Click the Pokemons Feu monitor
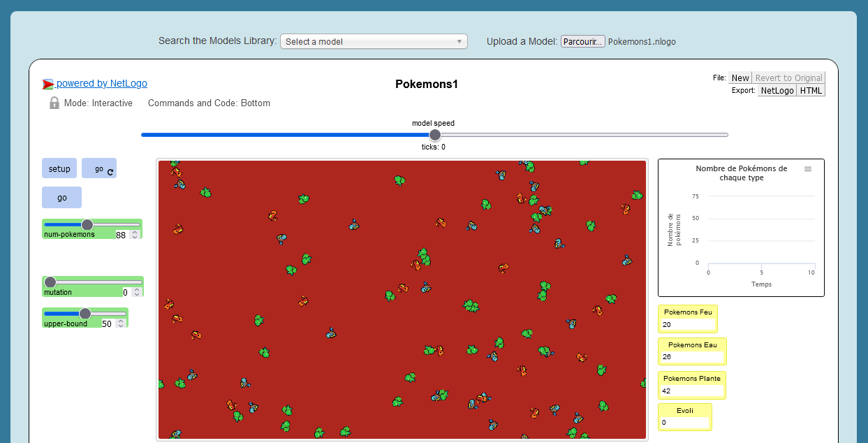Screen dimensions: 868x443 point(688,319)
